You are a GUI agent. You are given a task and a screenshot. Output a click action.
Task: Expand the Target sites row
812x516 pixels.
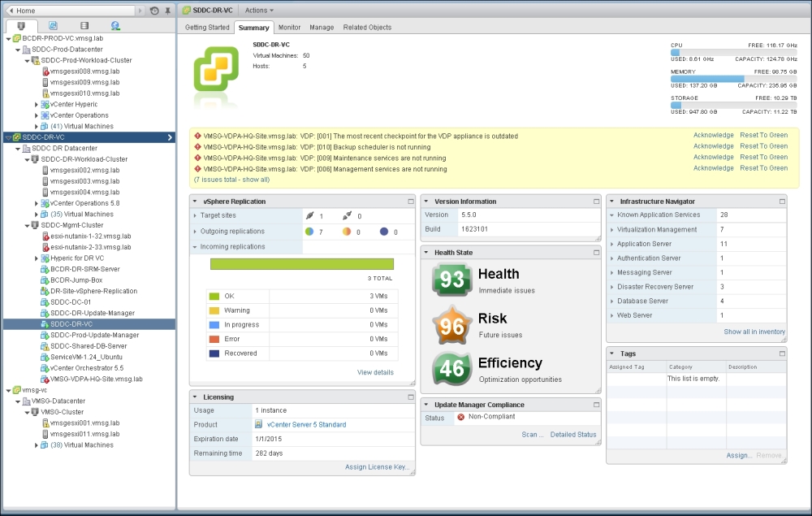pos(195,216)
